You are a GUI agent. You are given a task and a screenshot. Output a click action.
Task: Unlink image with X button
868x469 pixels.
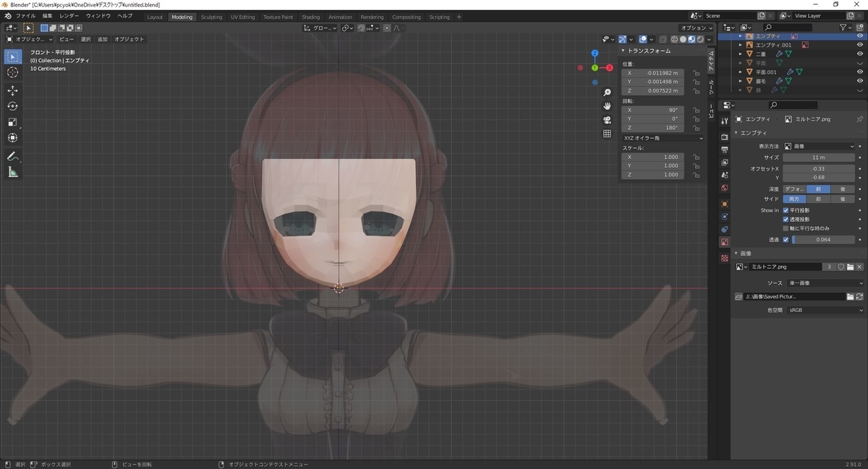pyautogui.click(x=859, y=267)
